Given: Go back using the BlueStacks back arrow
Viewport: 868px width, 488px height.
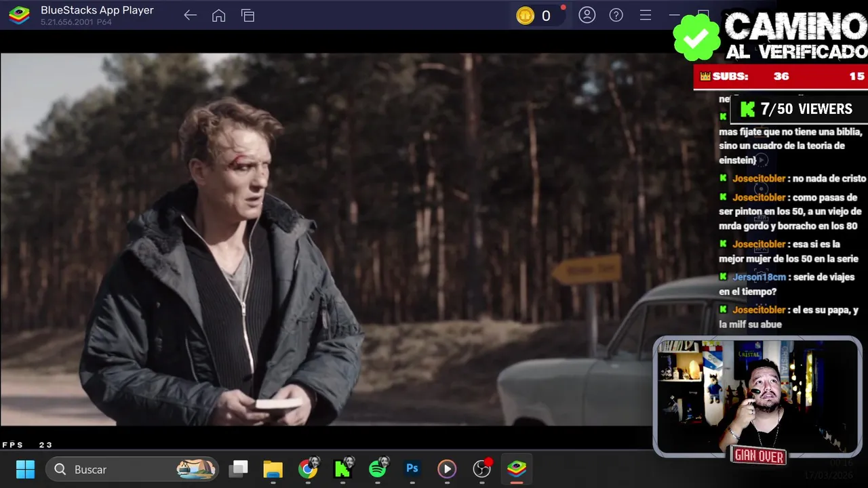Looking at the screenshot, I should tap(190, 16).
